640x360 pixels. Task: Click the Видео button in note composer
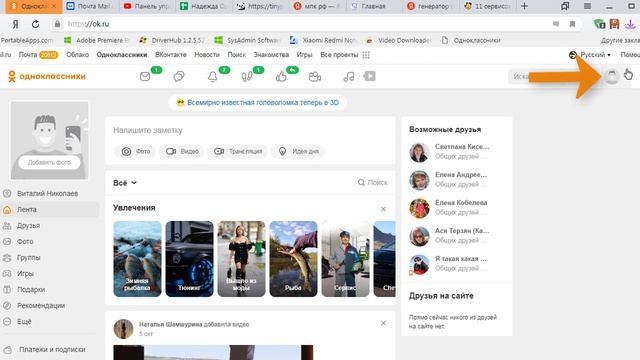pyautogui.click(x=182, y=151)
